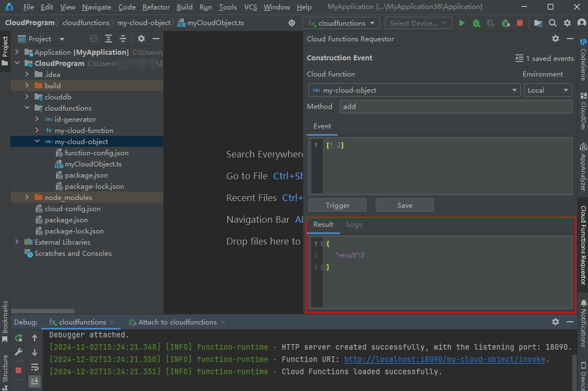The height and width of the screenshot is (391, 588).
Task: Toggle scroll to end in debug console
Action: coord(35,381)
